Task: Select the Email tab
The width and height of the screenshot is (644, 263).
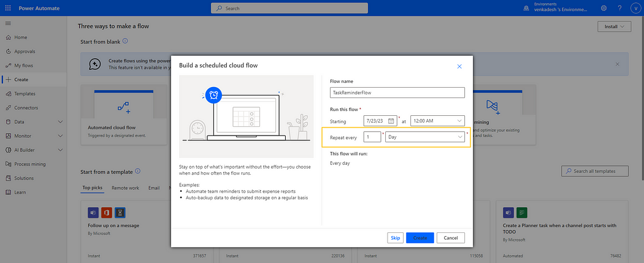Action: click(154, 188)
